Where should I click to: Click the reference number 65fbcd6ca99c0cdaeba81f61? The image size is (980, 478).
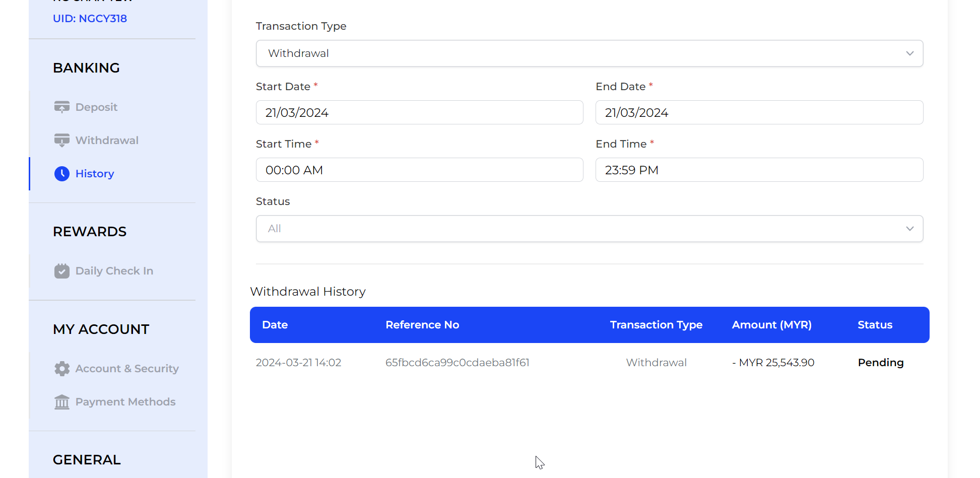(x=457, y=363)
